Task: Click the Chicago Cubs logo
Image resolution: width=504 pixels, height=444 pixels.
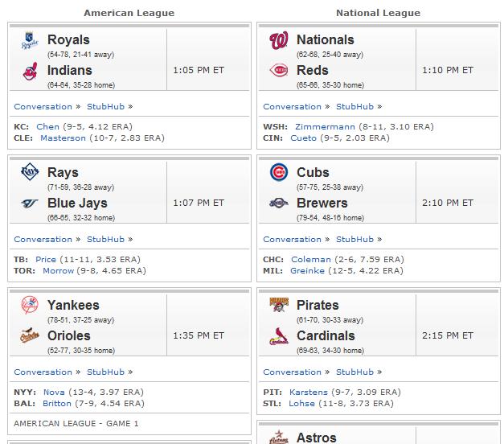Action: (279, 172)
